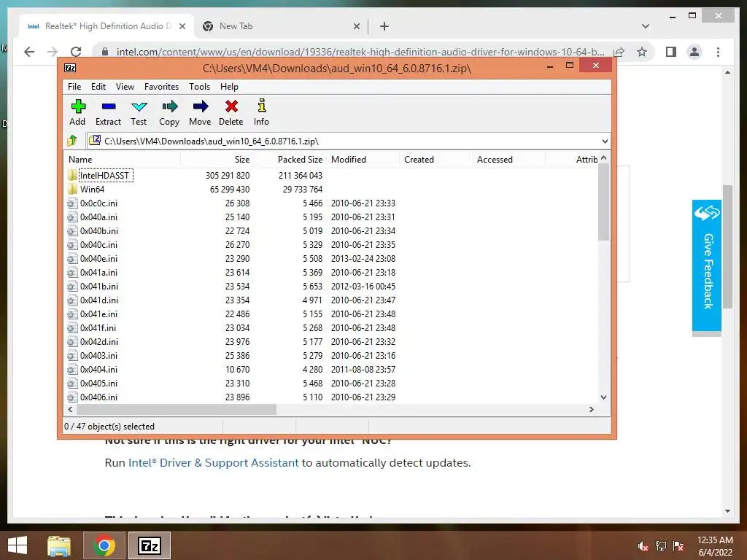Sort by the Accessed column header
This screenshot has width=747, height=560.
coord(508,160)
